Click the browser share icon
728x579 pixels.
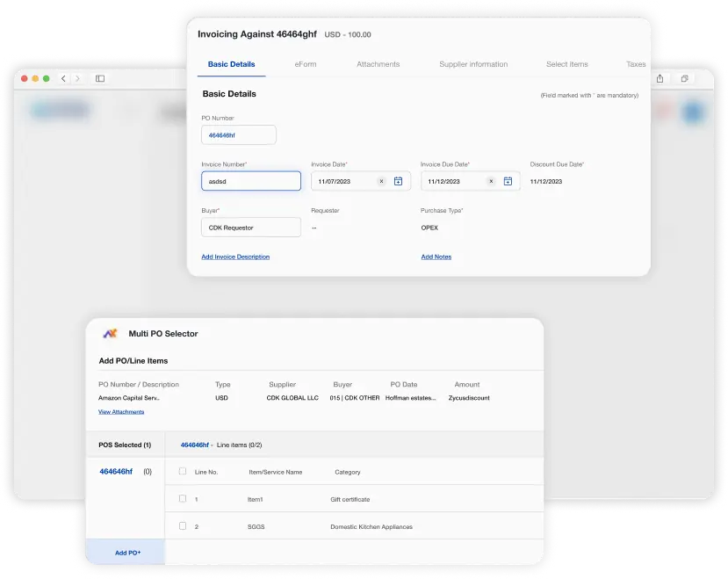click(x=660, y=78)
